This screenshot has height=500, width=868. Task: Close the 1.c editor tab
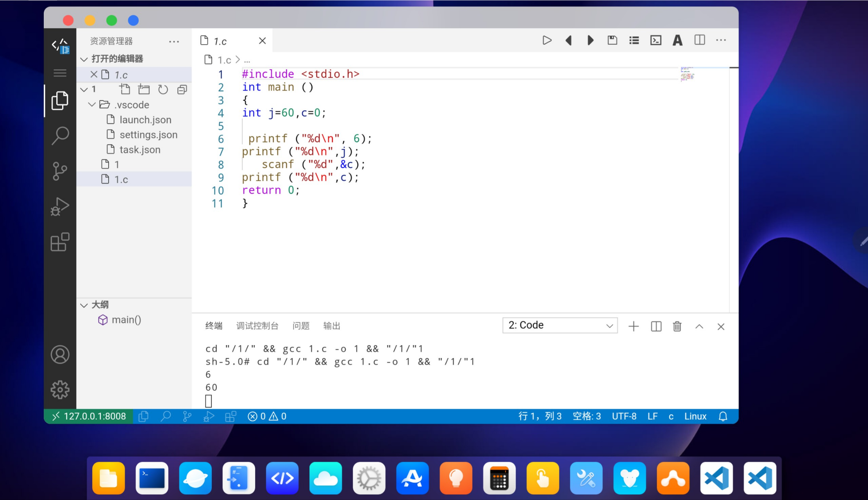tap(262, 41)
